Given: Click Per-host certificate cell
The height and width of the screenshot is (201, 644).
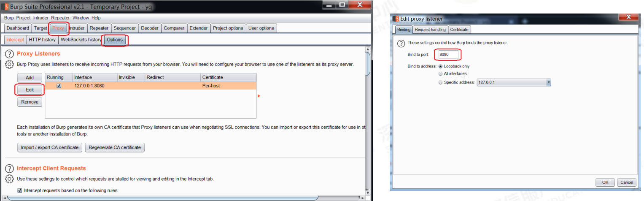Looking at the screenshot, I should click(228, 86).
